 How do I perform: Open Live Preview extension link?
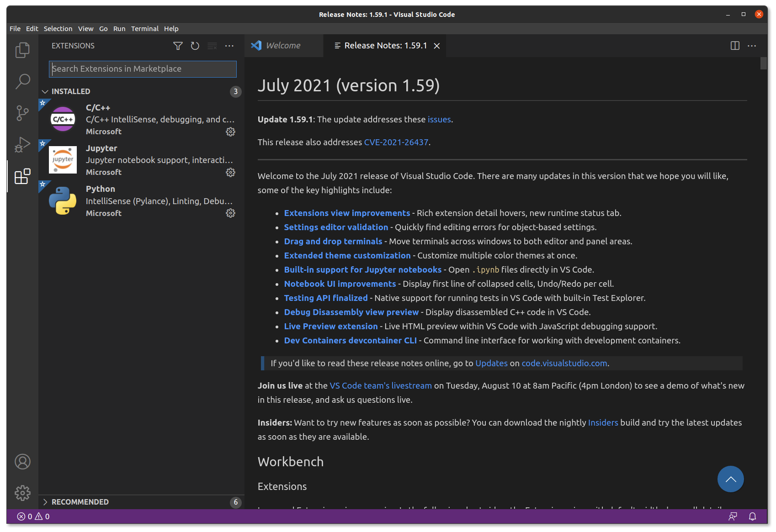331,326
